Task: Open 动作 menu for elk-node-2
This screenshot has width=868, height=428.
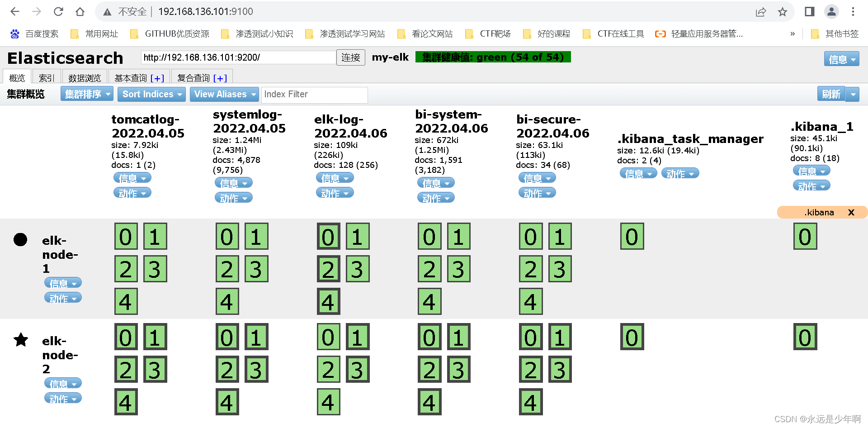Action: point(63,399)
